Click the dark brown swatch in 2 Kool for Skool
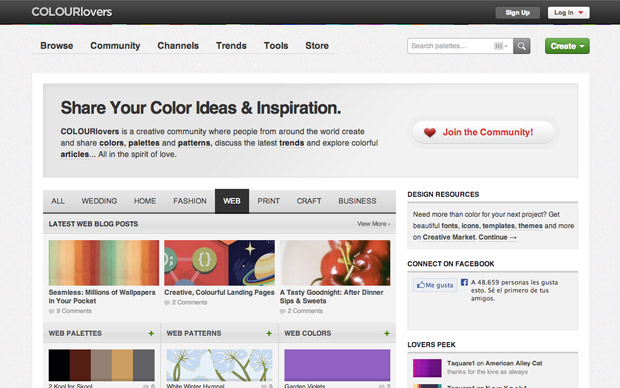The image size is (620, 388). (80, 365)
